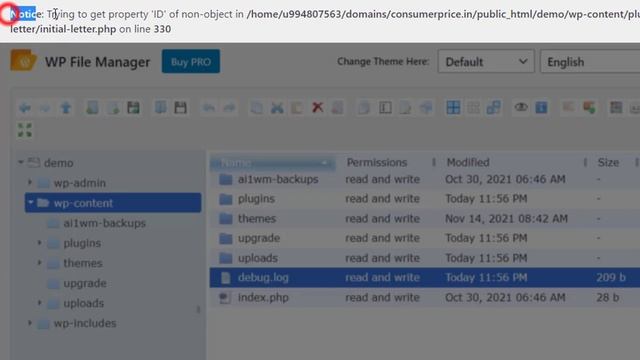Go back with the blue left arrow

25,108
